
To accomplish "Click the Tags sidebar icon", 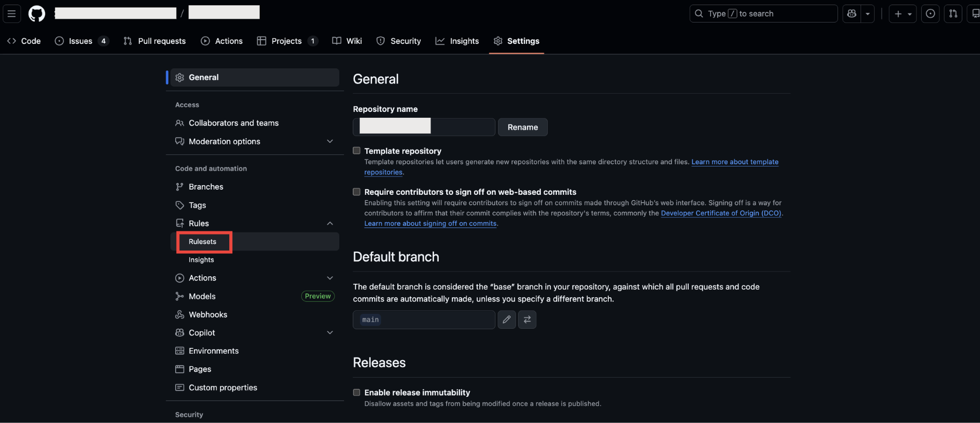I will tap(180, 205).
